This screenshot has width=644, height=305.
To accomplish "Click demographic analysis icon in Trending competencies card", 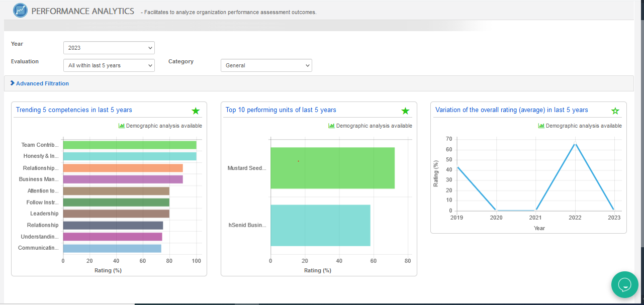I will tap(121, 126).
